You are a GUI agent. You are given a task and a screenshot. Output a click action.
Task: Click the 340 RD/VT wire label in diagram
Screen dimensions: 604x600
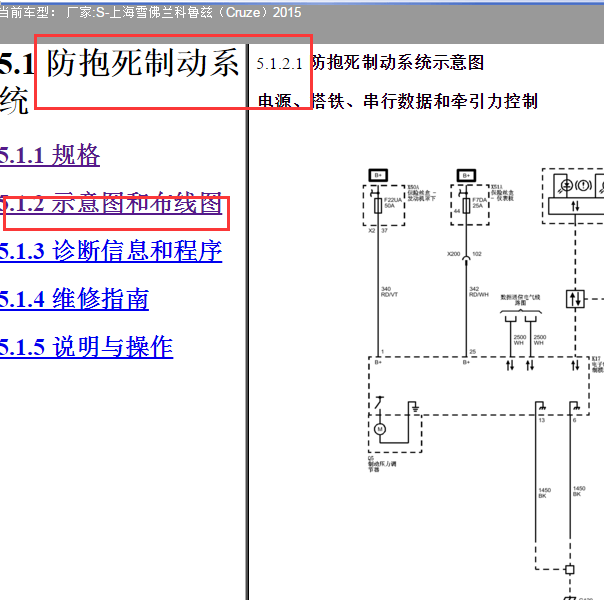389,292
